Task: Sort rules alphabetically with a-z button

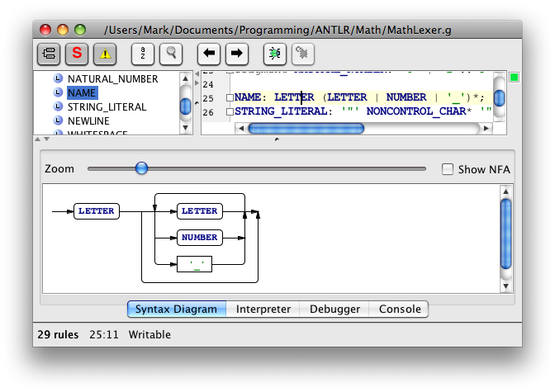Action: pyautogui.click(x=143, y=54)
